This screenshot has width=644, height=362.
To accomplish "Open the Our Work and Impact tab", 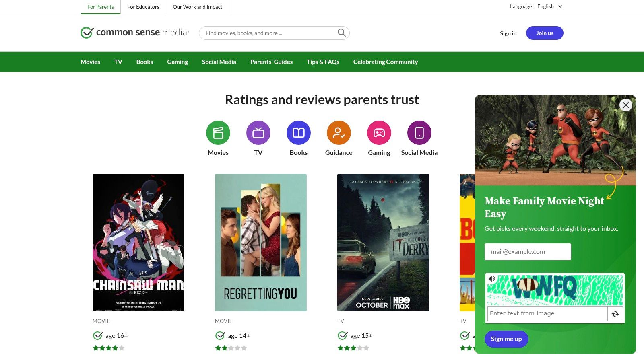I will click(198, 7).
